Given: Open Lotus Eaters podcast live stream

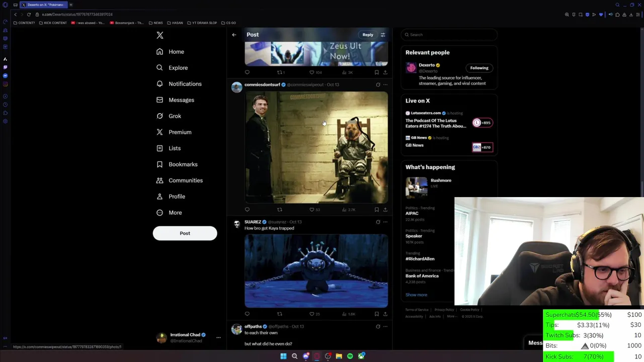Looking at the screenshot, I should coord(449,121).
